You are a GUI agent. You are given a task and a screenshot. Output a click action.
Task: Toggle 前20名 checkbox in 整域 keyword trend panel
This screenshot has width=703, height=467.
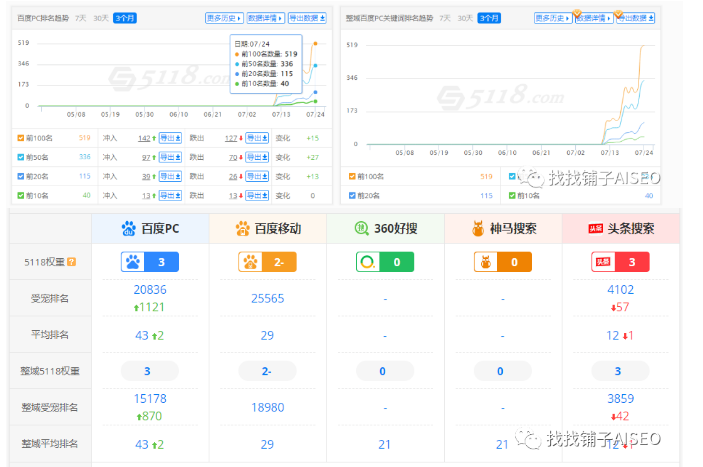pyautogui.click(x=352, y=196)
